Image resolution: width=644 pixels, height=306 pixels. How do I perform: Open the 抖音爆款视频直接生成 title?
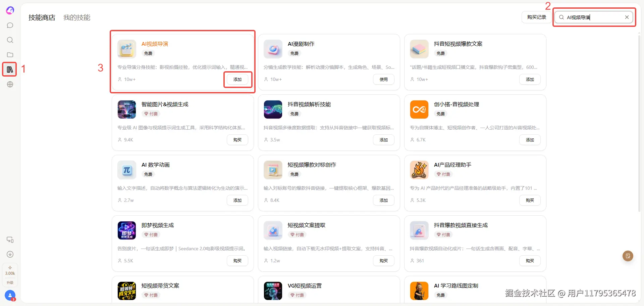point(461,225)
